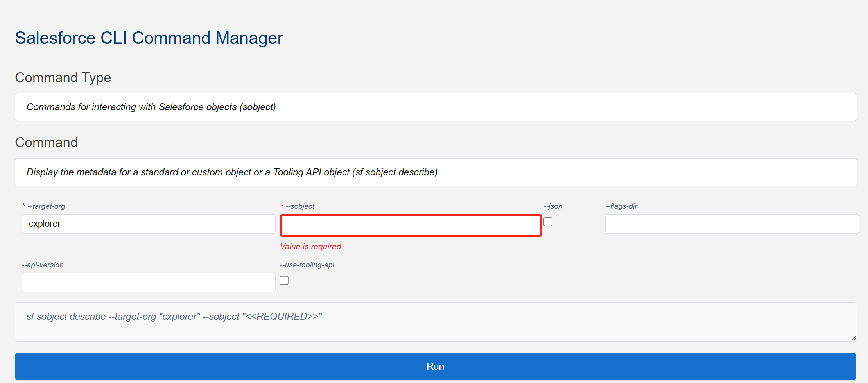This screenshot has height=383, width=868.
Task: Click the "Value is required." error message
Action: (311, 247)
